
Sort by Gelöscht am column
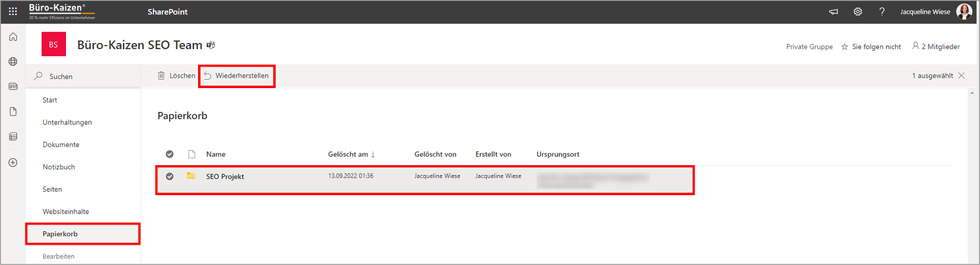pos(351,154)
